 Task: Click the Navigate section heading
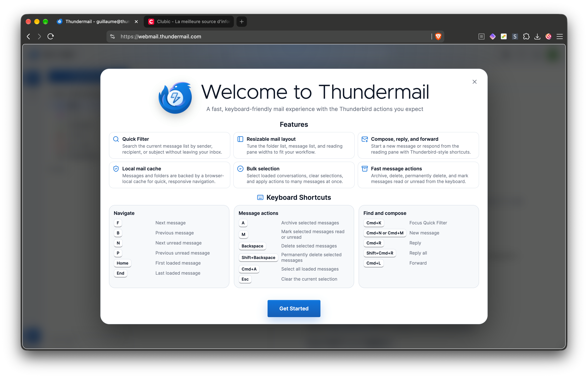click(124, 213)
